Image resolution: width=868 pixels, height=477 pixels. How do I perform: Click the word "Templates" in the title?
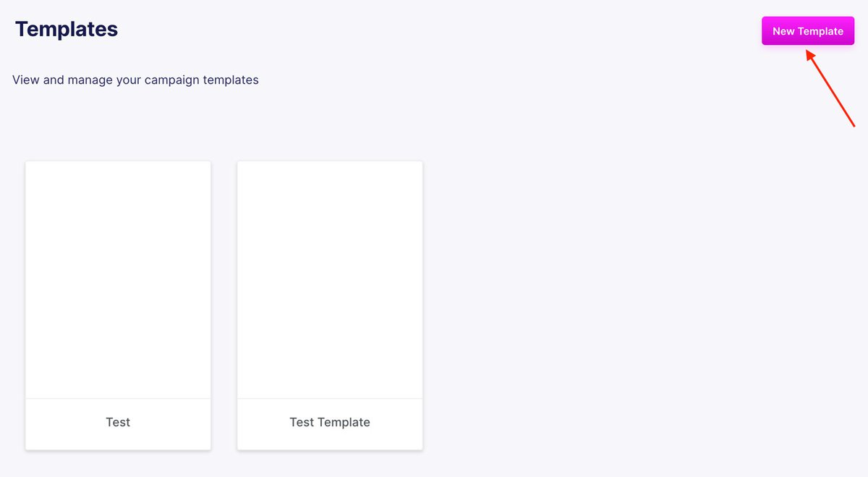67,30
